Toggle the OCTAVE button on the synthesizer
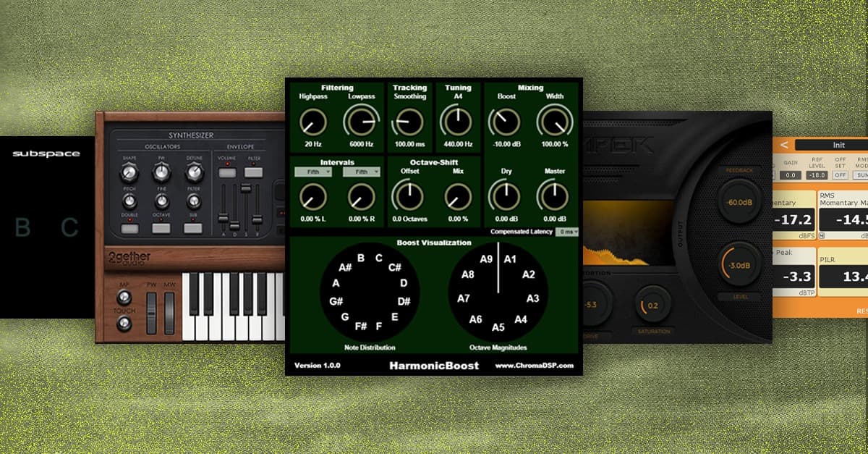Image resolution: width=868 pixels, height=454 pixels. 161,228
